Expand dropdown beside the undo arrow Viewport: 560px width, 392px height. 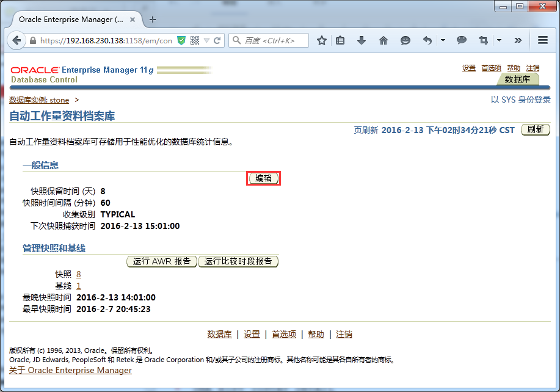click(x=443, y=40)
